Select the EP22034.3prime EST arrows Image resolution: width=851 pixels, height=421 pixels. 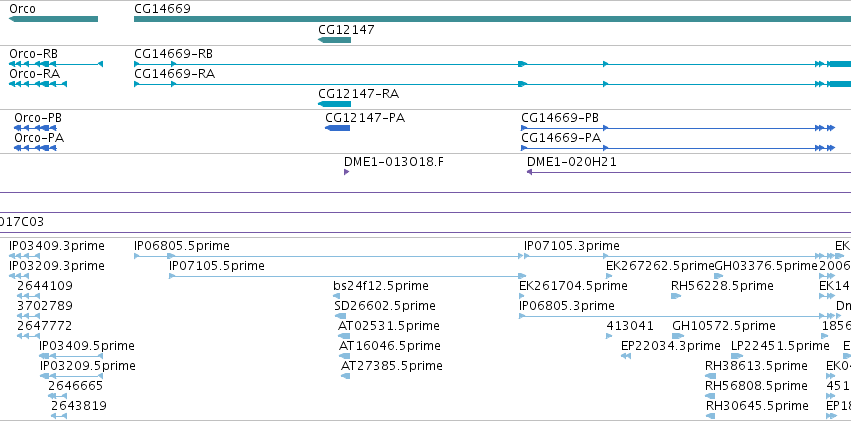625,356
